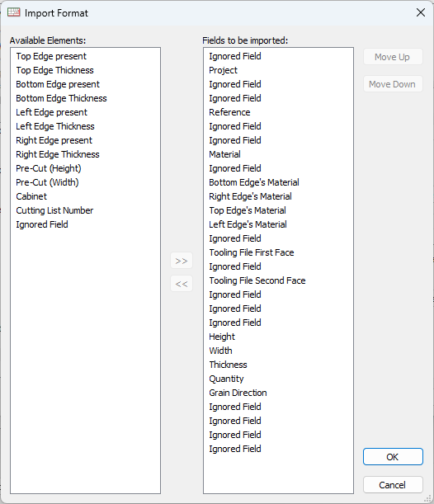Select Quantity in Fields to be imported
This screenshot has height=504, width=434.
[x=226, y=379]
